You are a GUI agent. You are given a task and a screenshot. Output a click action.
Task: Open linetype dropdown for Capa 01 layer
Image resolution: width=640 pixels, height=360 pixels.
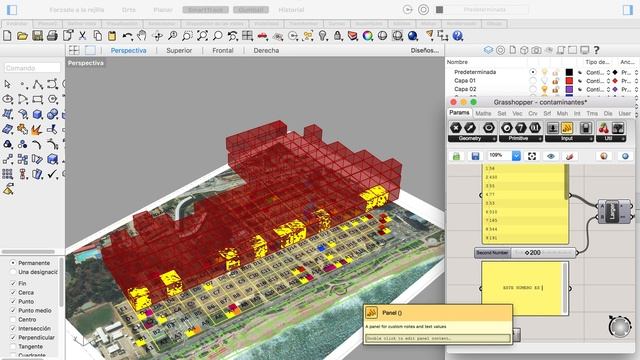(608, 81)
